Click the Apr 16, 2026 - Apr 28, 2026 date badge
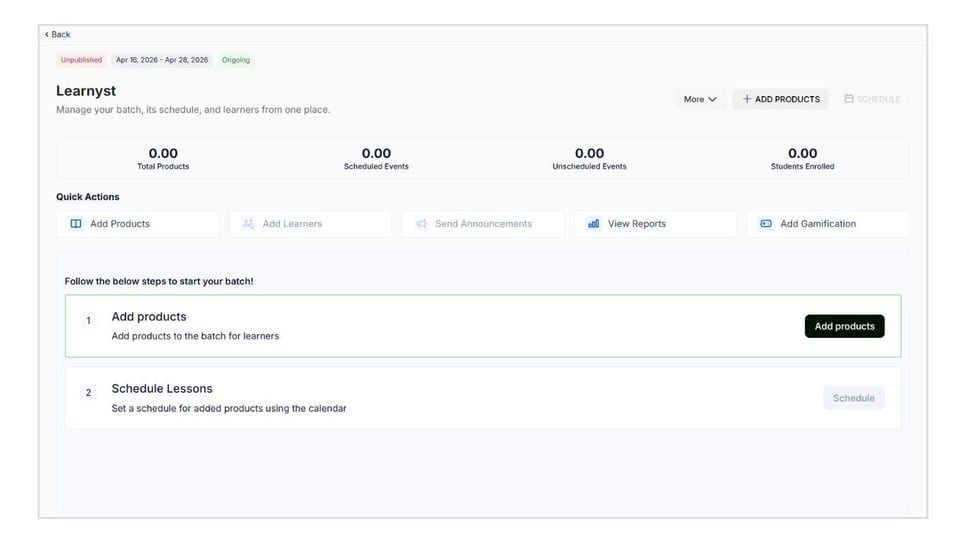This screenshot has height=543, width=966. (162, 60)
